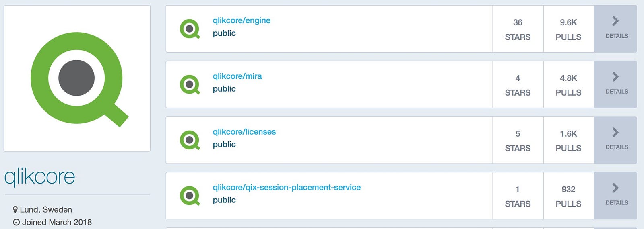Follow the qlikcore/licenses link

pos(244,132)
